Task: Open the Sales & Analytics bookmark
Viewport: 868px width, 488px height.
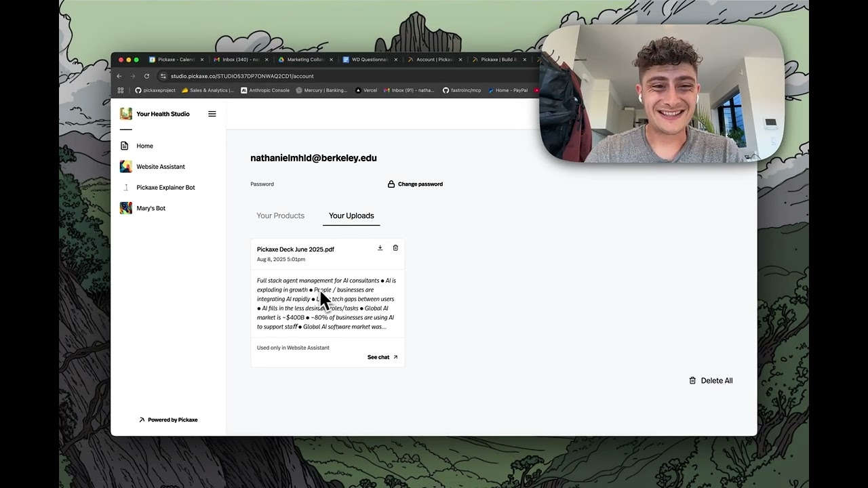Action: (x=208, y=90)
